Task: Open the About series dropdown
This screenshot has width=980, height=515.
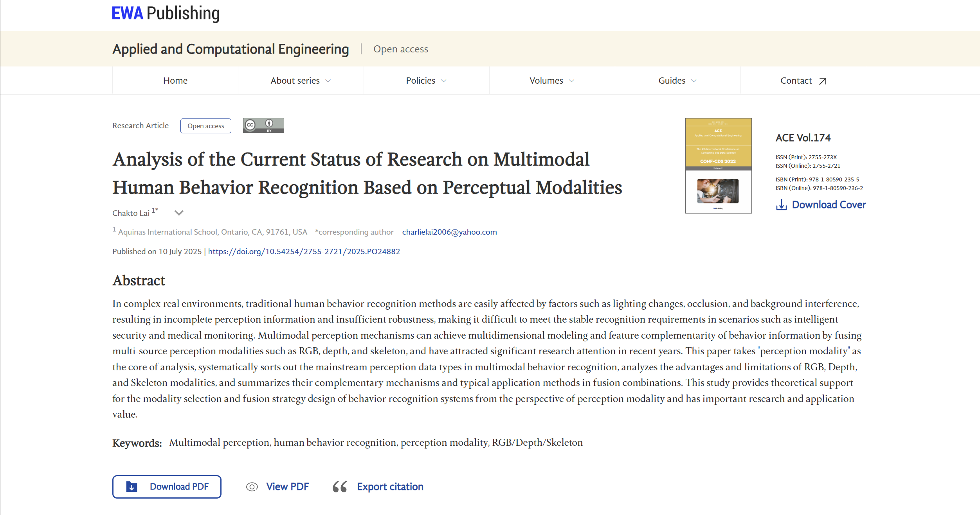Action: point(301,81)
